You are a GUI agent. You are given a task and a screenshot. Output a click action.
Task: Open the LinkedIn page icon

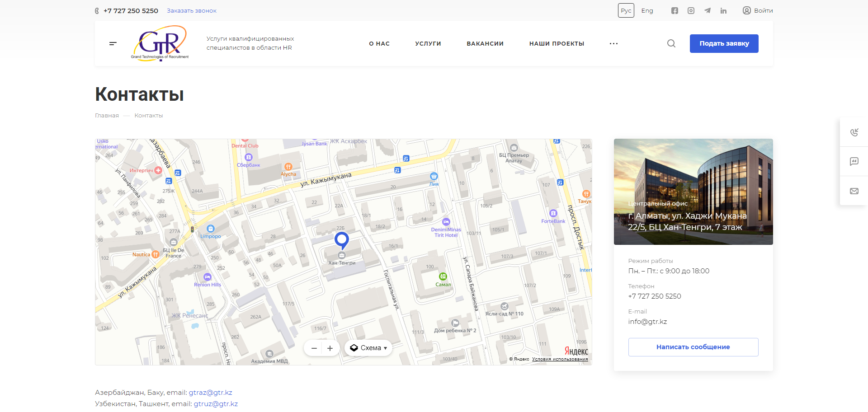[723, 10]
